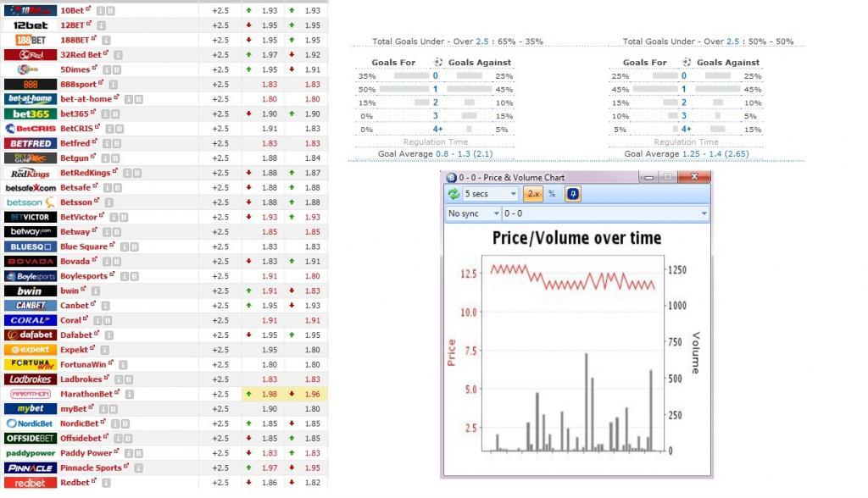
Task: Click the Marathonbet bookmaker logo
Action: [x=31, y=394]
